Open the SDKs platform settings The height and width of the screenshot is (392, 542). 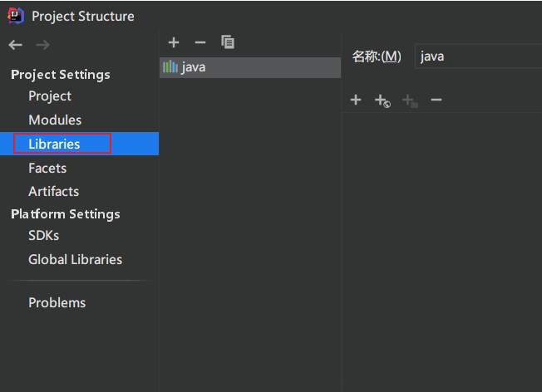tap(43, 236)
